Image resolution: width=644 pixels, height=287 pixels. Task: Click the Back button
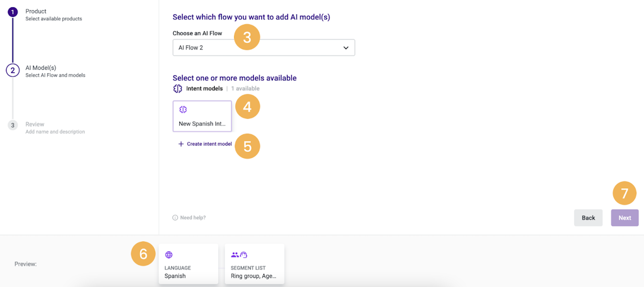(x=588, y=218)
